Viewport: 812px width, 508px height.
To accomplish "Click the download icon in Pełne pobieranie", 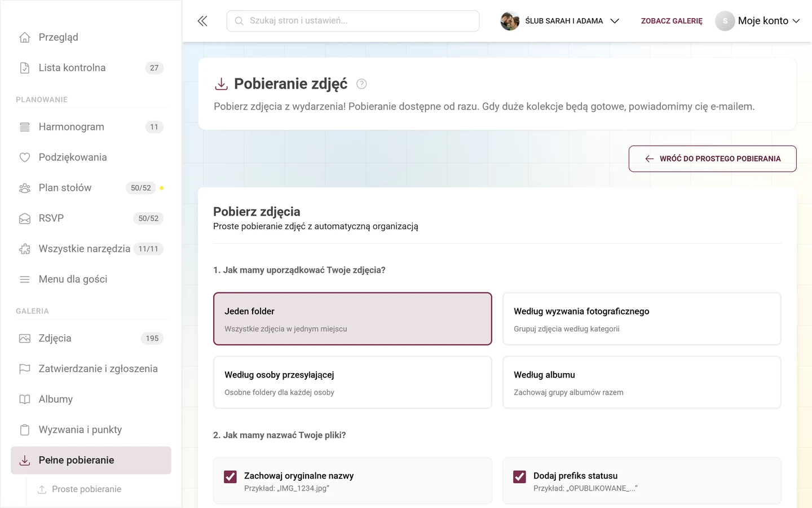I will coord(25,461).
